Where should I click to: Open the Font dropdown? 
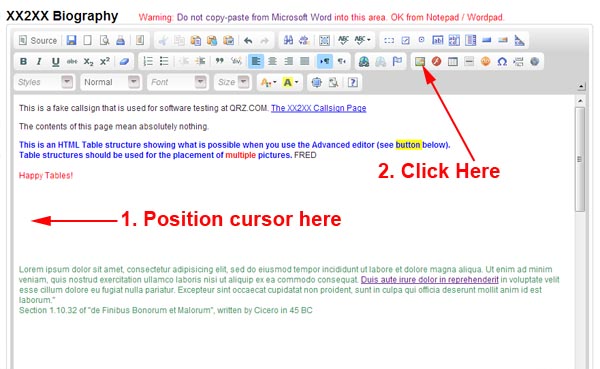pos(178,82)
